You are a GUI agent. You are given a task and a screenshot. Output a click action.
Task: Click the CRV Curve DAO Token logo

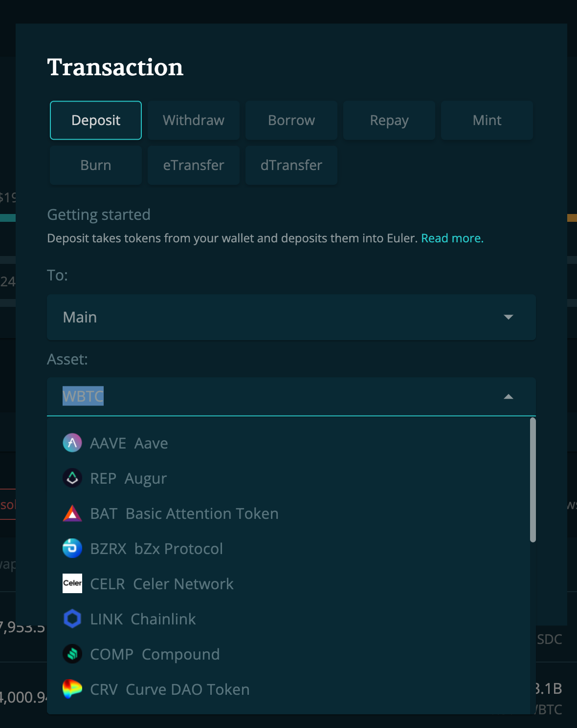point(72,689)
